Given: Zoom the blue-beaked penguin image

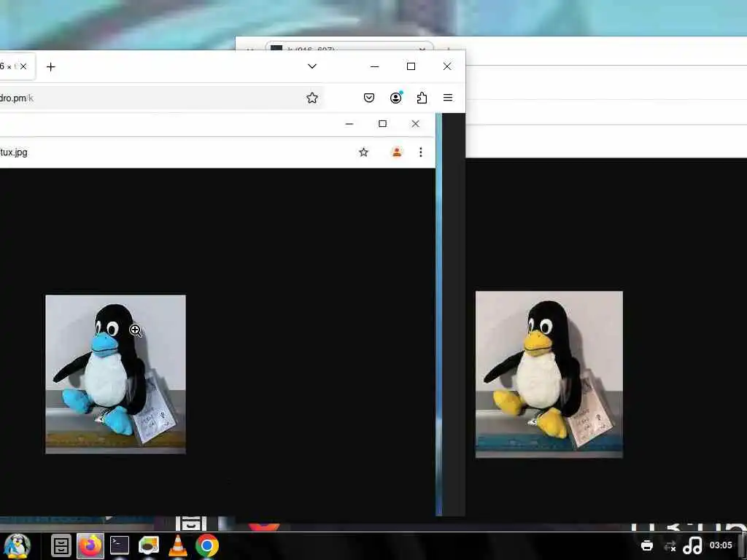Looking at the screenshot, I should tap(115, 374).
